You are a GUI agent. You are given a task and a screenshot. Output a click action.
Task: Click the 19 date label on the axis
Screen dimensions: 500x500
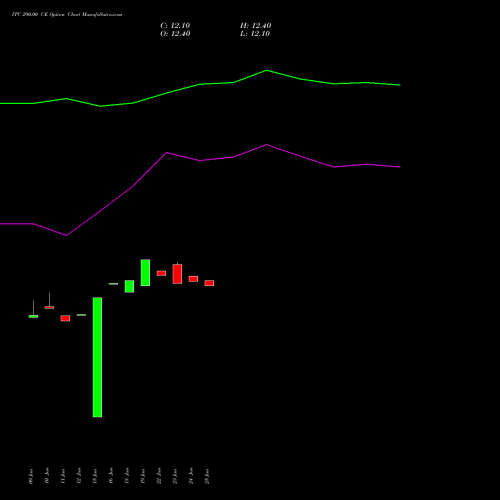pyautogui.click(x=143, y=476)
